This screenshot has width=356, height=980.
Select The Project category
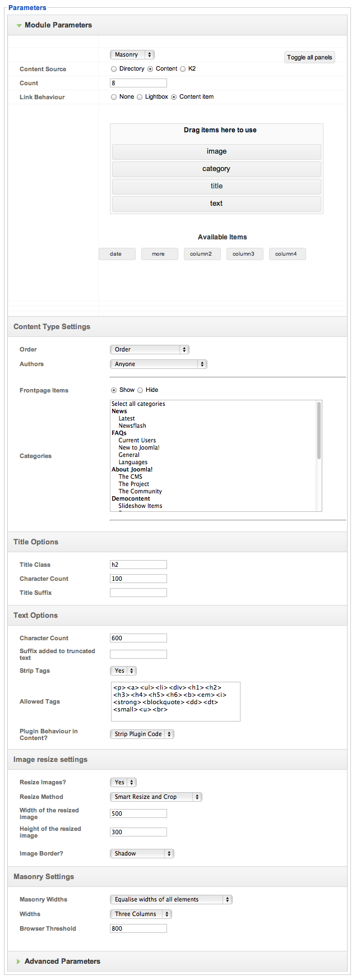(134, 484)
